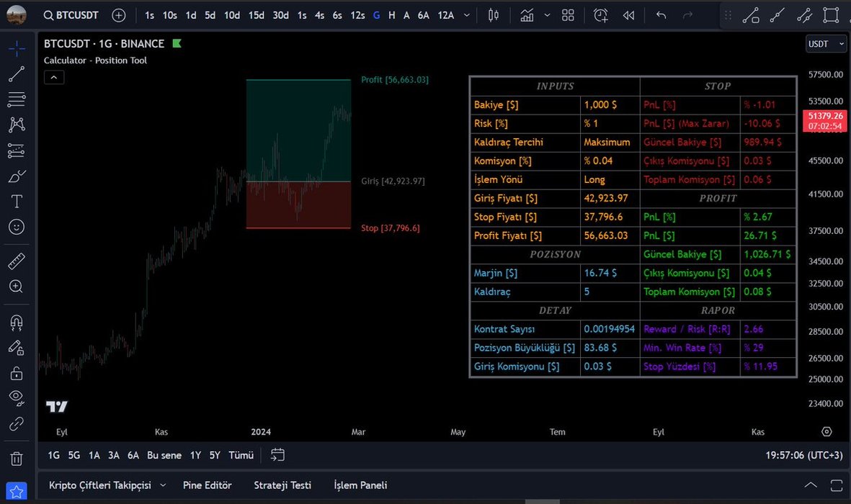851x504 pixels.
Task: Open the Pine Editör tab
Action: pos(208,485)
